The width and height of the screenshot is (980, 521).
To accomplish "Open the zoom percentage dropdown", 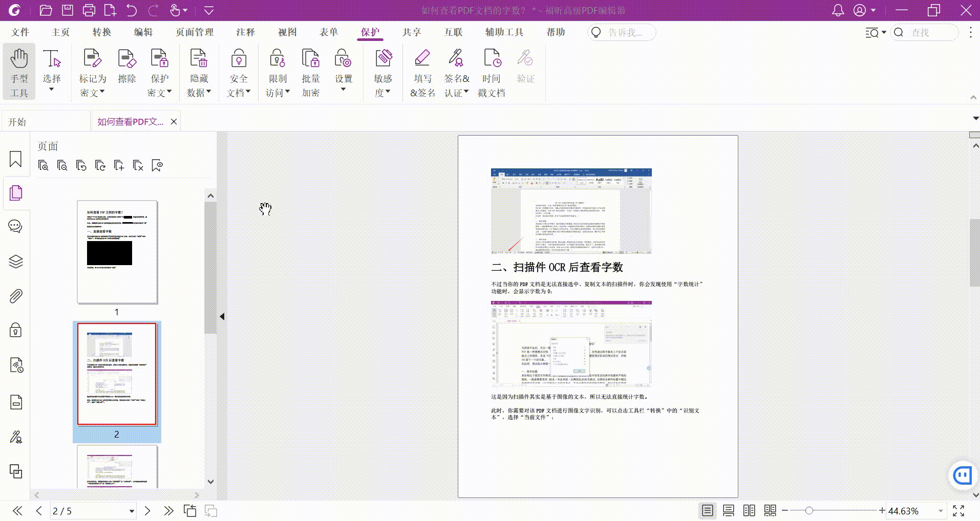I will point(941,511).
